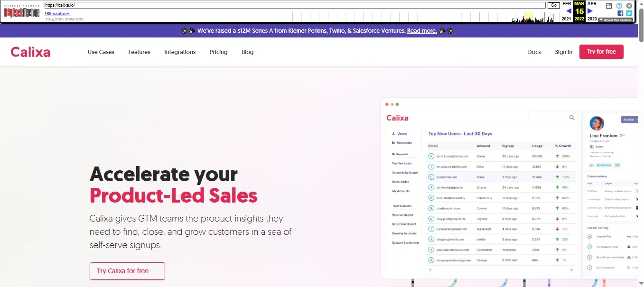644x287 pixels.
Task: Close the Wayback toolbar with X icon
Action: pyautogui.click(x=629, y=6)
